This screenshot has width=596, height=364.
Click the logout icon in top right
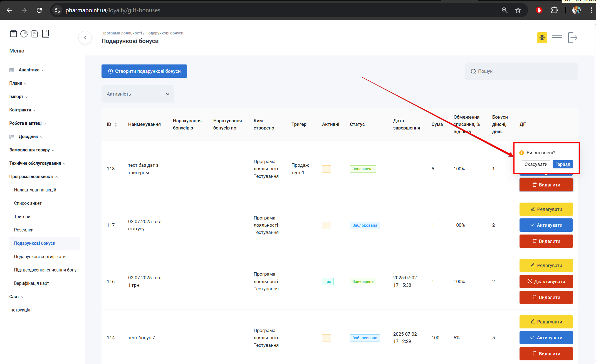(572, 38)
